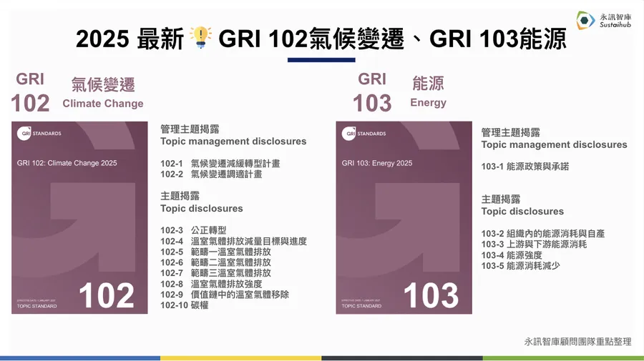Image resolution: width=644 pixels, height=361 pixels.
Task: Click the 管理主題揭露 heading under GRI 102
Action: pos(190,129)
